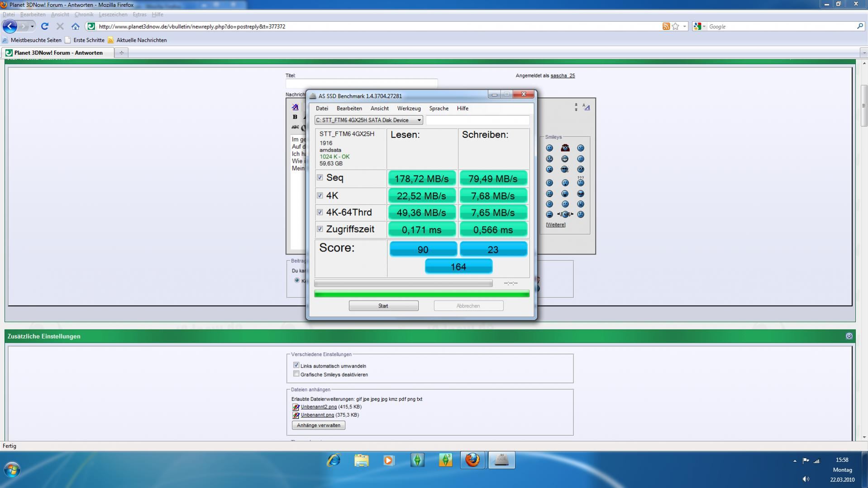
Task: Open Internet Explorer from taskbar
Action: tap(334, 460)
